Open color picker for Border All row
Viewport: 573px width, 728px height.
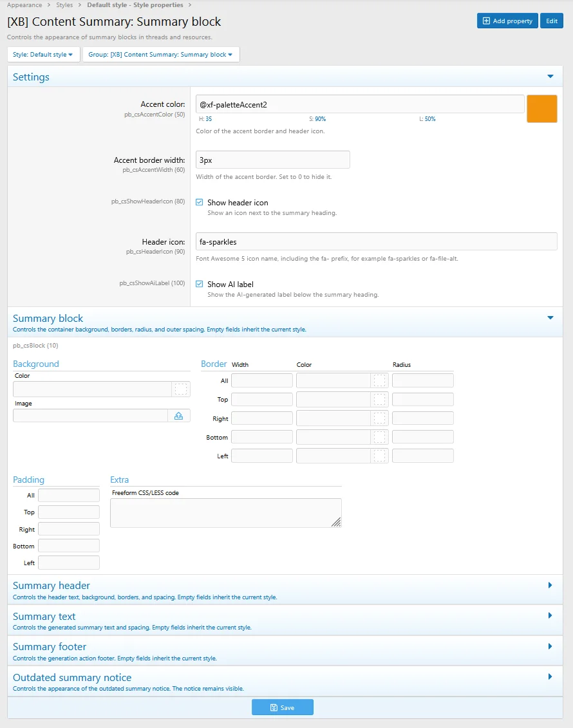coord(379,380)
